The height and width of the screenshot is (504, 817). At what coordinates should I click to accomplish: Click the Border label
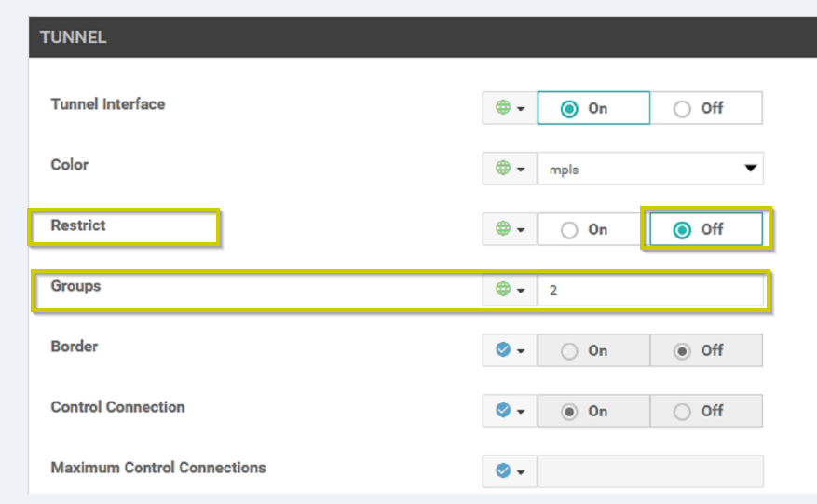[x=74, y=347]
